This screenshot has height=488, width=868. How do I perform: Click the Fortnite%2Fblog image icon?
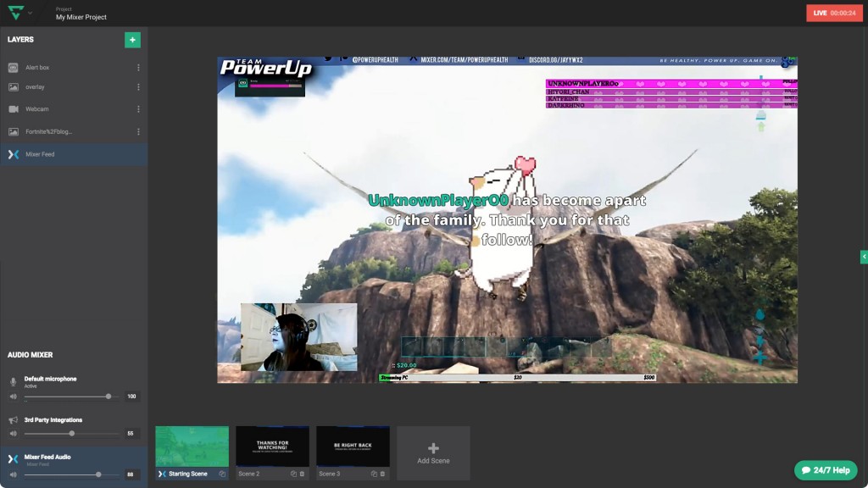(x=14, y=131)
